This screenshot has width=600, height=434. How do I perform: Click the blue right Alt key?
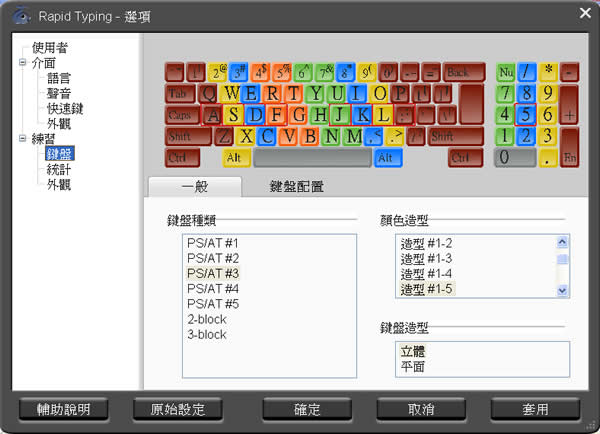point(388,158)
